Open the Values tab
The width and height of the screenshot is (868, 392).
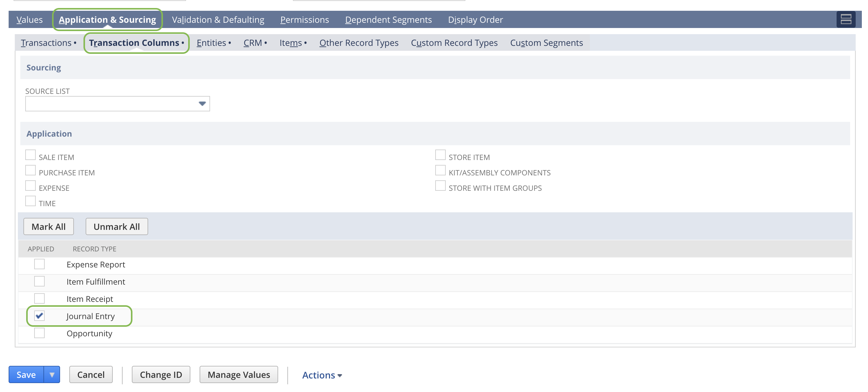pos(30,19)
